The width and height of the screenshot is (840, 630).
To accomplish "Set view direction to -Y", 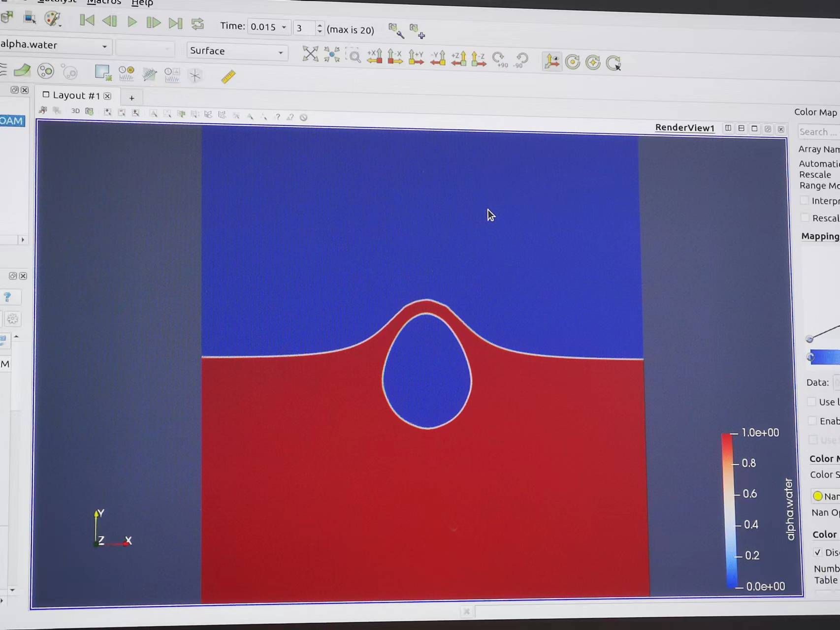I will [x=438, y=59].
